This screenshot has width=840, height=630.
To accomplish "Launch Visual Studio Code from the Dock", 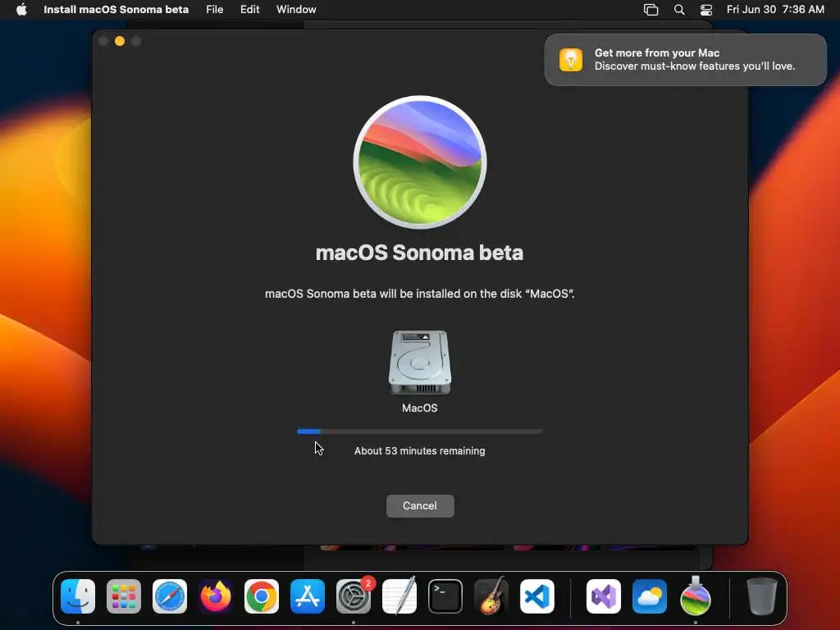I will tap(536, 596).
